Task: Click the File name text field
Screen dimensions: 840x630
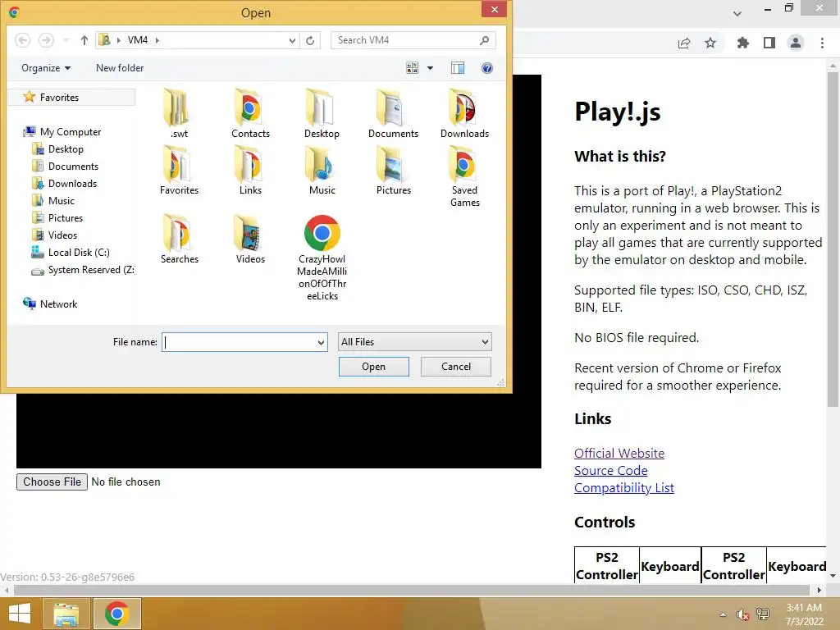Action: 240,342
